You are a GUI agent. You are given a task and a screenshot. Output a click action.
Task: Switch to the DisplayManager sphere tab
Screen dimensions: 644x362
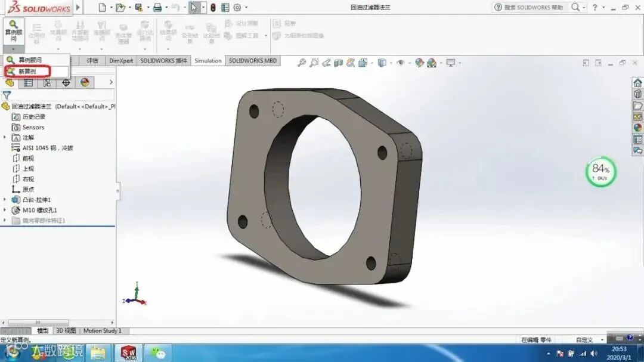(85, 82)
